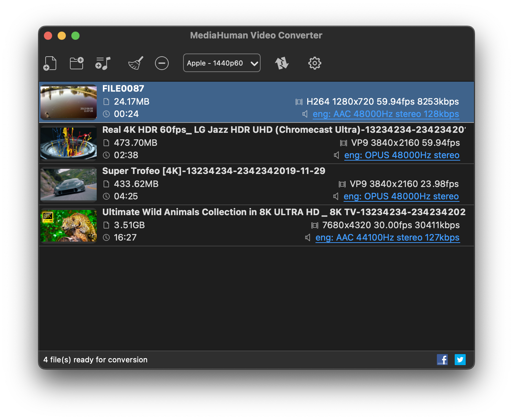Screen dimensions: 513x420
Task: Select the FILE0087 entry
Action: [123, 88]
